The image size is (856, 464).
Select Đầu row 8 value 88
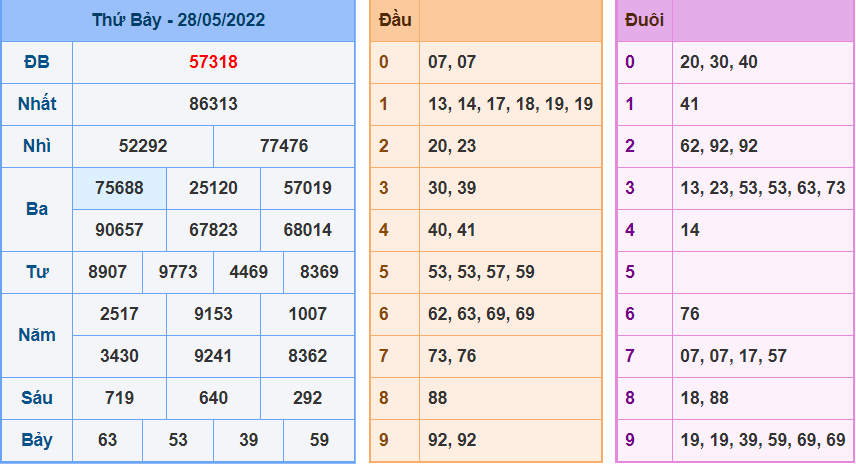pos(437,398)
